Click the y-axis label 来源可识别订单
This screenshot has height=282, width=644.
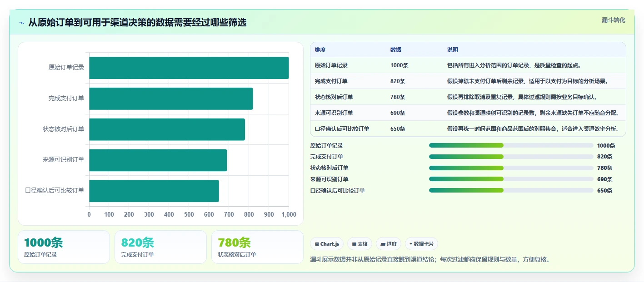(64, 160)
